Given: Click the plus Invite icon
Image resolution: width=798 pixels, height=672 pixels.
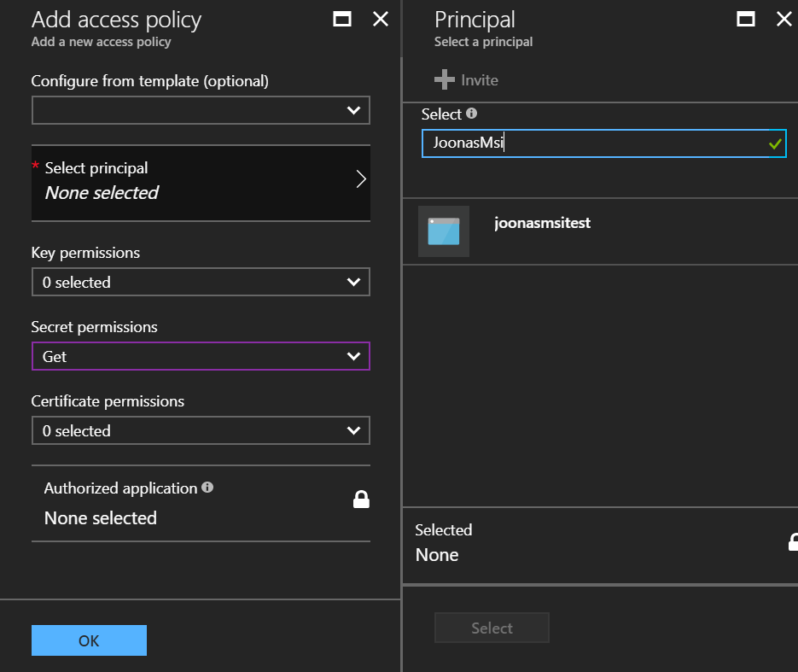Looking at the screenshot, I should click(444, 79).
